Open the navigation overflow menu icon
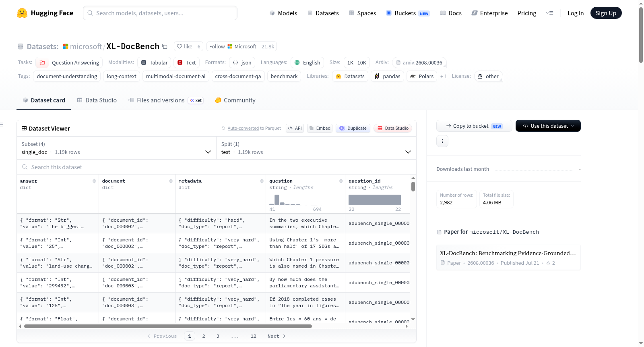This screenshot has height=347, width=644. [549, 13]
